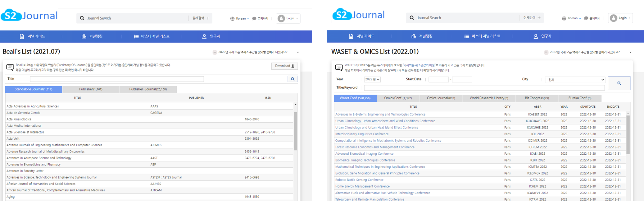
Task: Click the Advances in Forestry Letter row
Action: pos(149,171)
